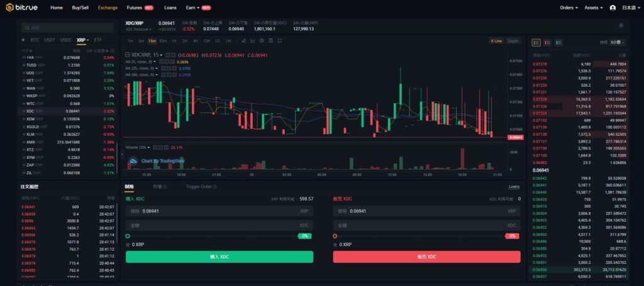Viewport: 644px width, 286px height.
Task: Open settings of MA 25 indicator
Action: pos(169,68)
